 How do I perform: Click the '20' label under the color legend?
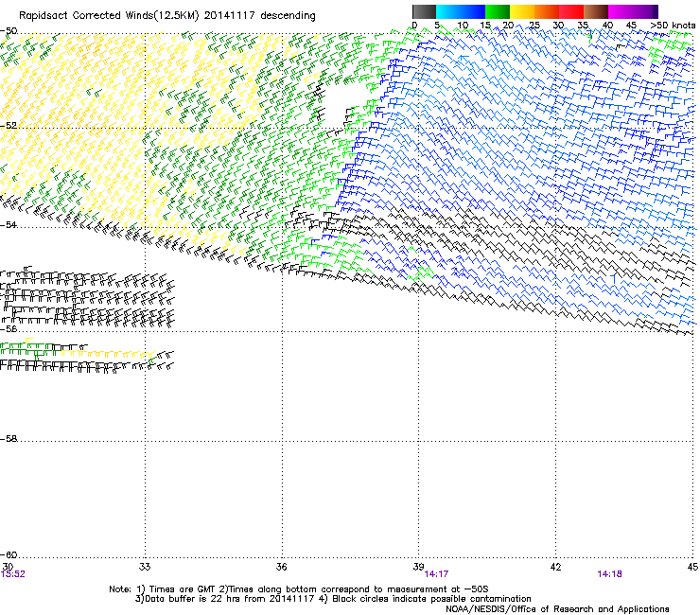(508, 26)
